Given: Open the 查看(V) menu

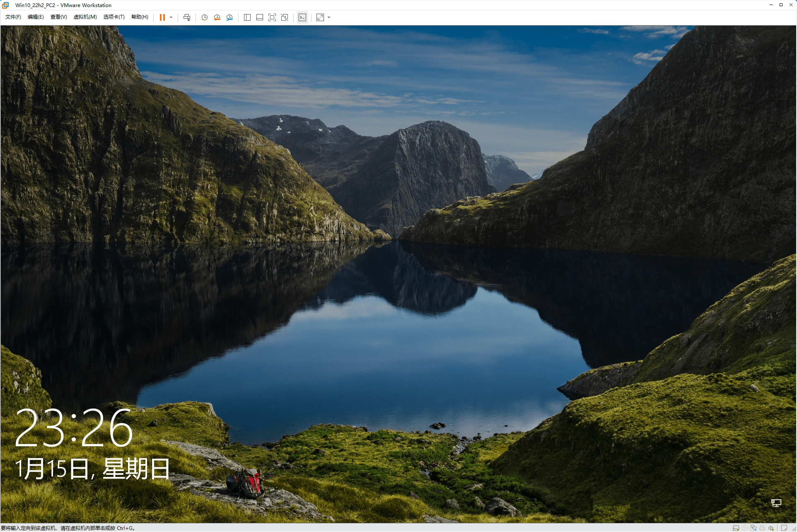Looking at the screenshot, I should point(58,17).
